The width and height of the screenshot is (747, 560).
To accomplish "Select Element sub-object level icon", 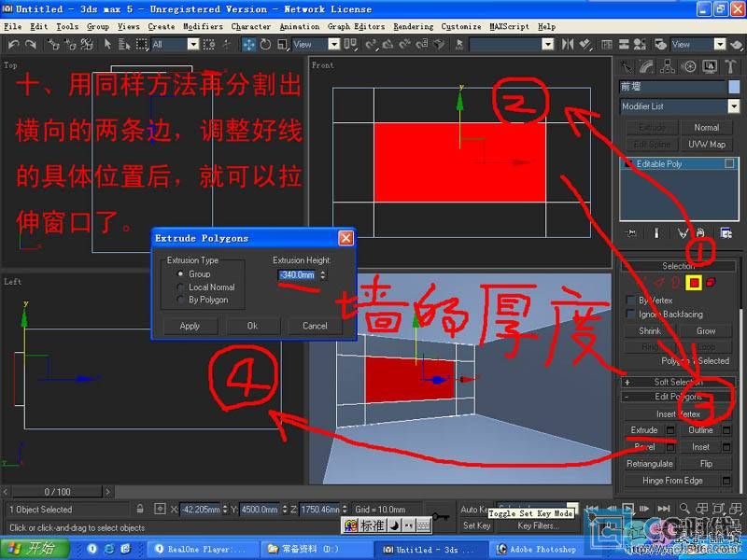I will 711,283.
